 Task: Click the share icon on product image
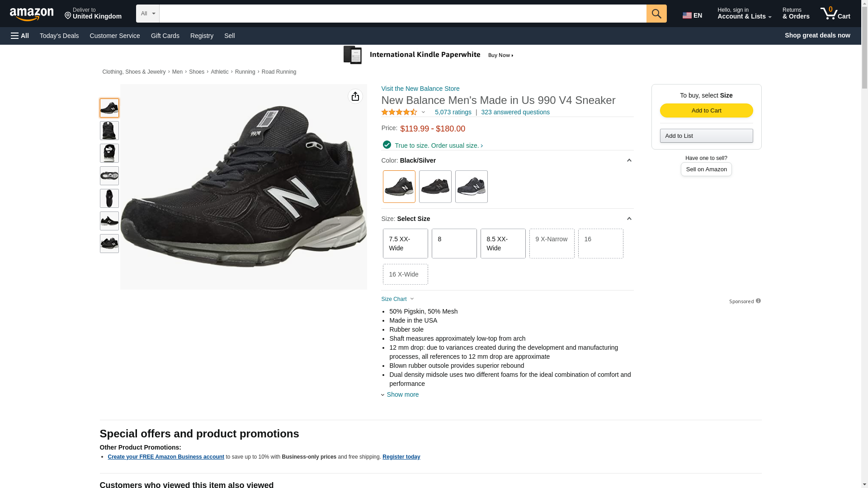coord(355,96)
